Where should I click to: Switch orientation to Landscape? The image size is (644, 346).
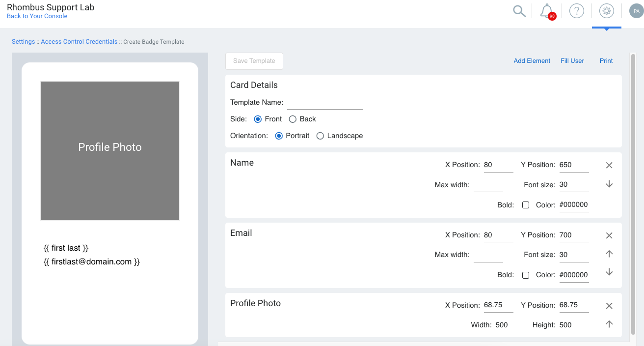(320, 136)
